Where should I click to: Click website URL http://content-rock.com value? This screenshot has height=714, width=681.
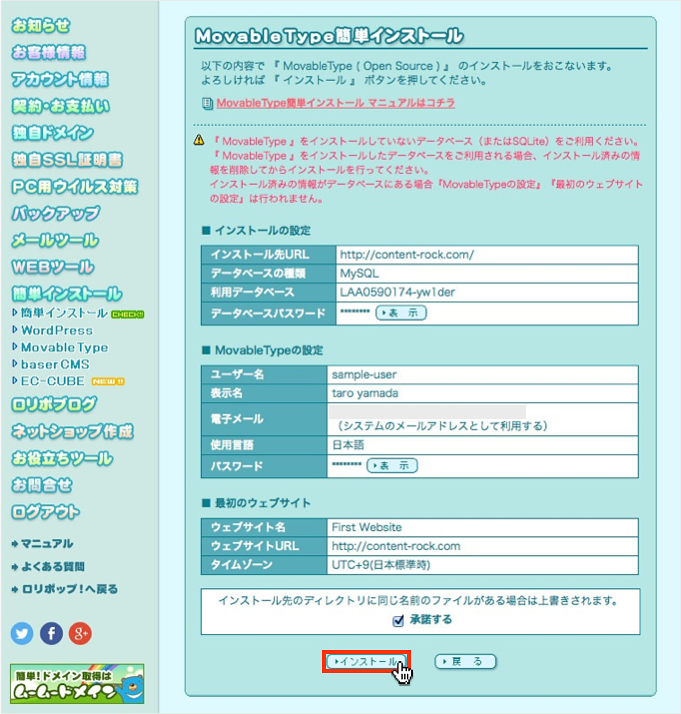[396, 546]
